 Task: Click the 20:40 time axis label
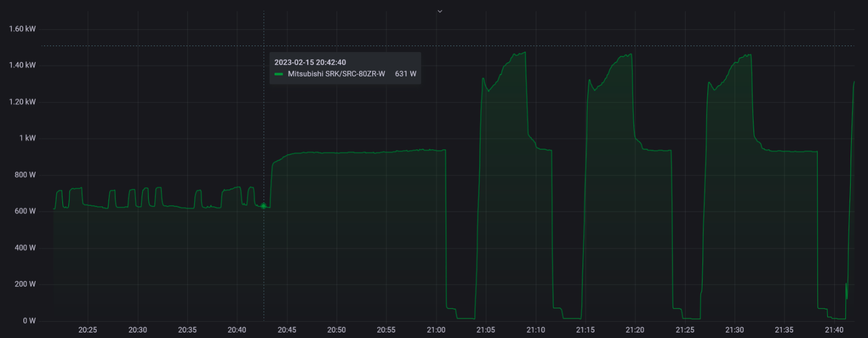pyautogui.click(x=237, y=330)
